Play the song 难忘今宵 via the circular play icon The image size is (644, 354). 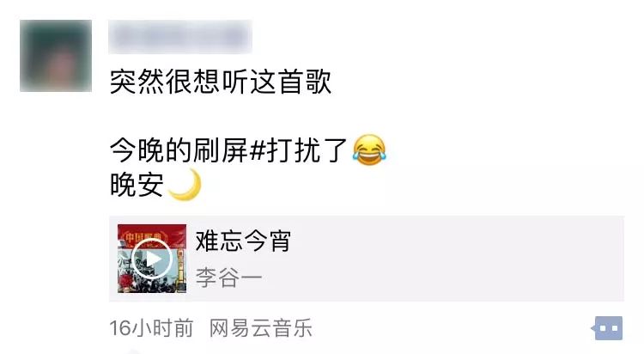pos(152,259)
